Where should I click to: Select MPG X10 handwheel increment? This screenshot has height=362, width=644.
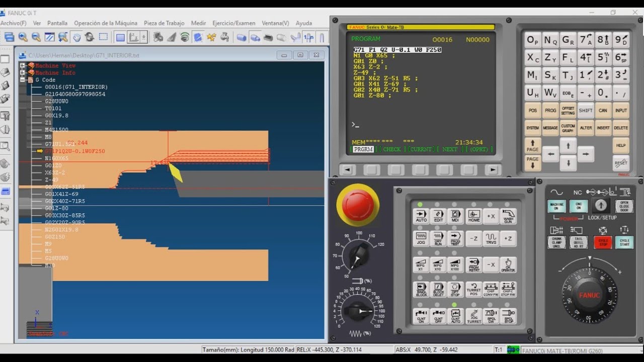pos(438,265)
